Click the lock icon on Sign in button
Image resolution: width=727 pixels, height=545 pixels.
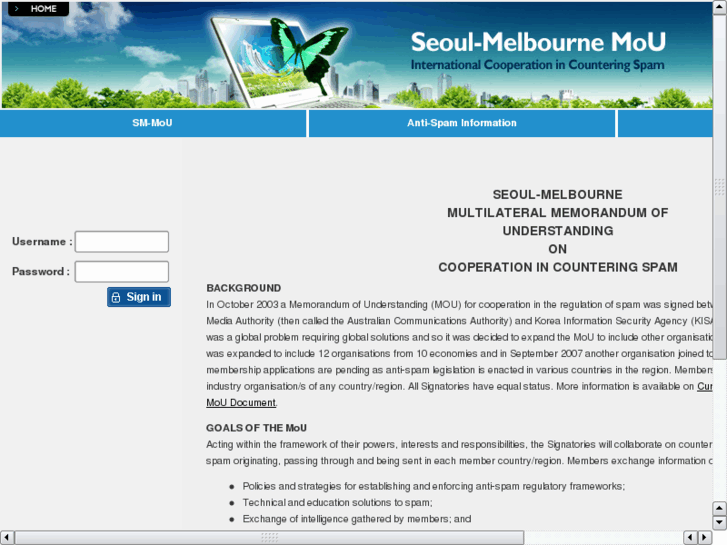[116, 297]
